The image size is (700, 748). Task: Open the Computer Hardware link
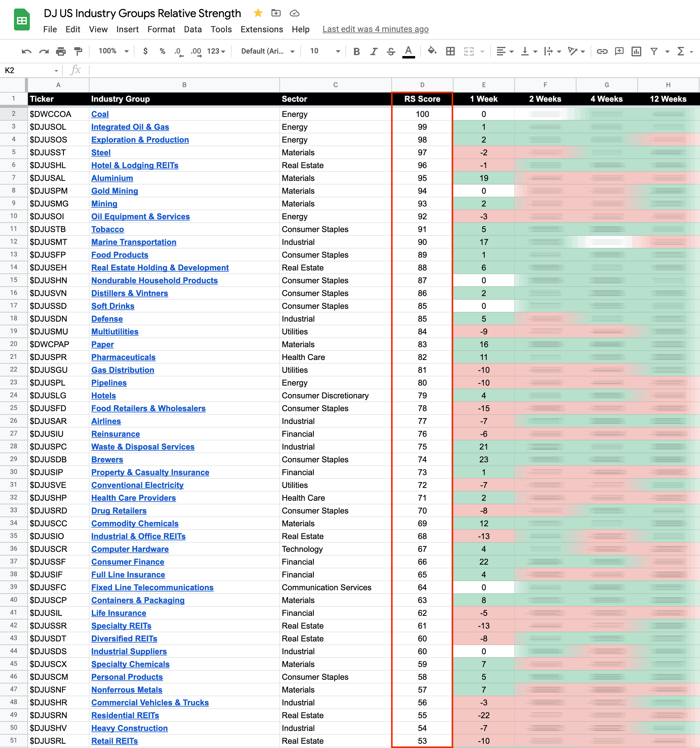coord(130,549)
